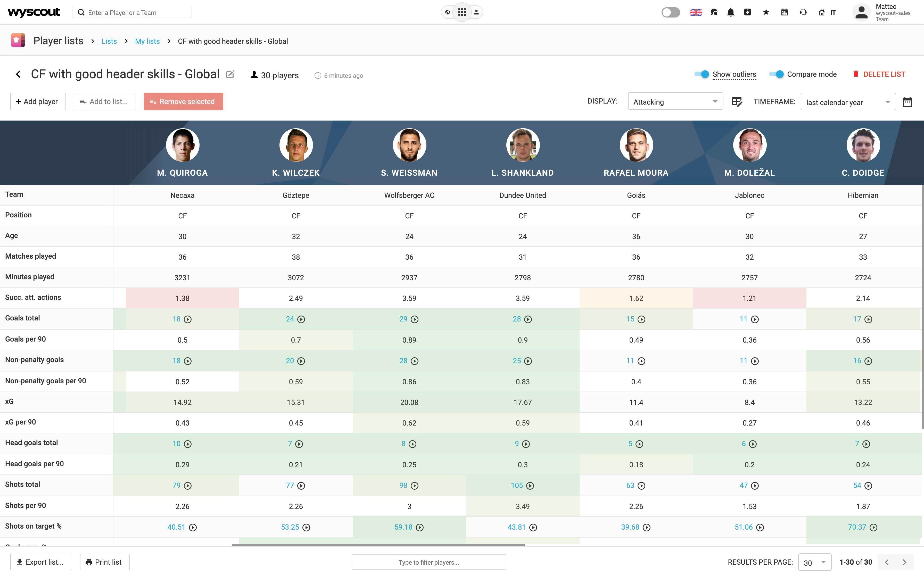Click the edit list name pencil icon
This screenshot has width=924, height=577.
point(230,74)
